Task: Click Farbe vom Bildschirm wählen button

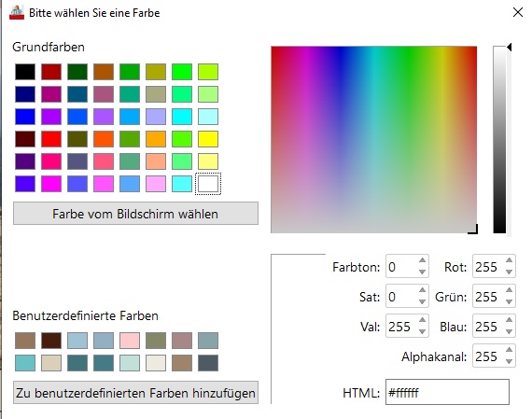Action: point(135,214)
